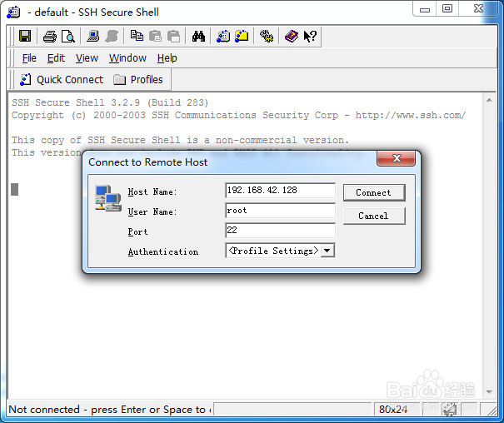Screen dimensions: 504x423
Task: Maximize the SSH Secure Shell window
Action: tap(447, 9)
